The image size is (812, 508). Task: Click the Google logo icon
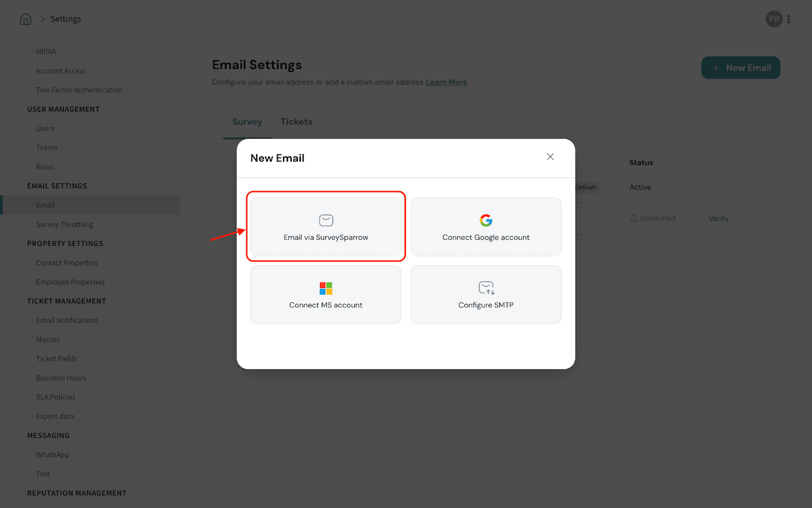pos(486,220)
